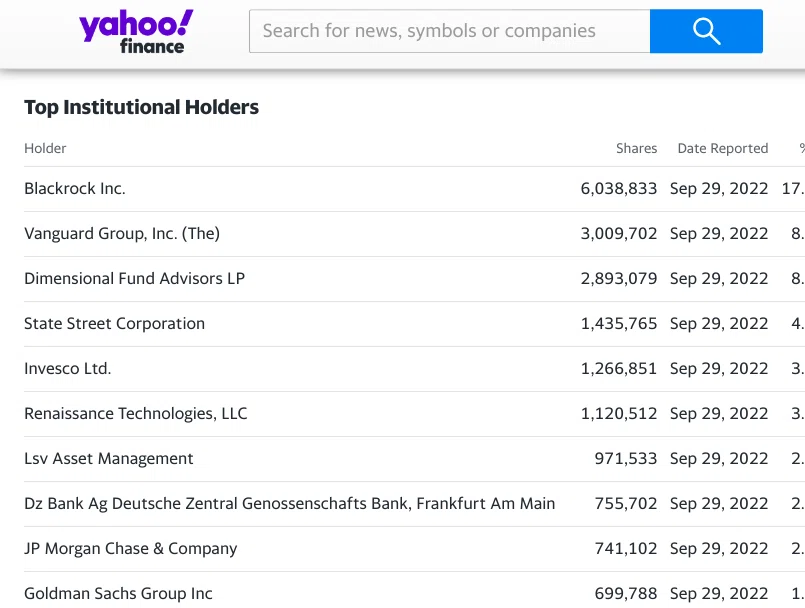
Task: Click the Shares column header
Action: tap(637, 148)
